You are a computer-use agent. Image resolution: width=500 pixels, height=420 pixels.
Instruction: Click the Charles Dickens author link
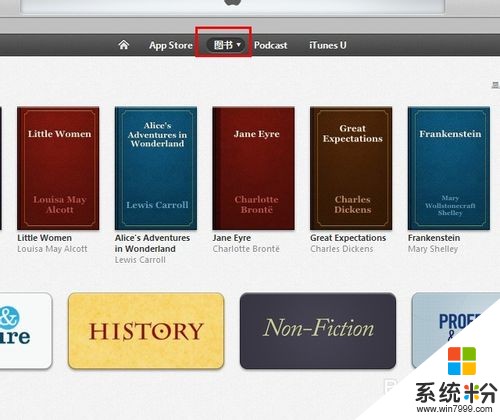[x=342, y=249]
